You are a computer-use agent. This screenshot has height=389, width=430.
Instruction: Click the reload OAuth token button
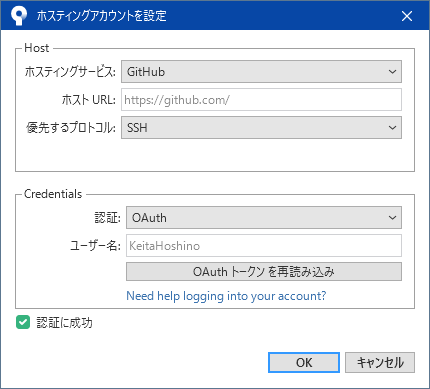click(264, 272)
